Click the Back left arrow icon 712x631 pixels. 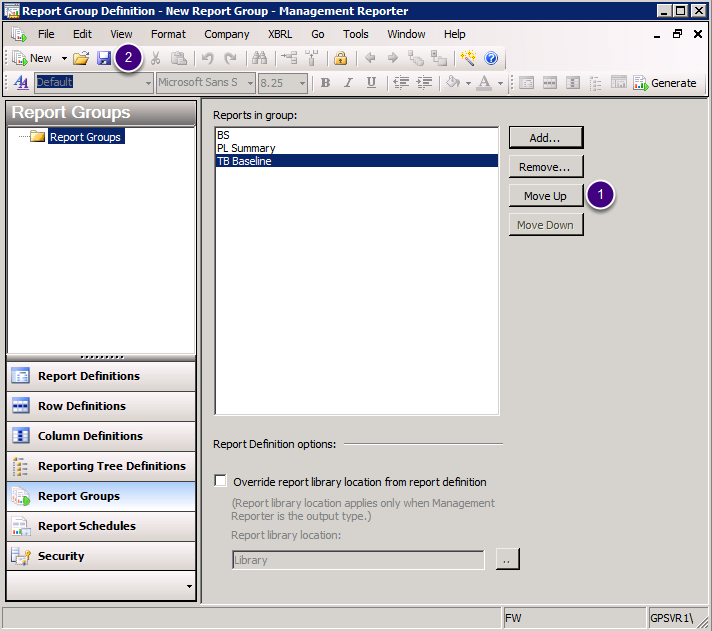point(370,58)
